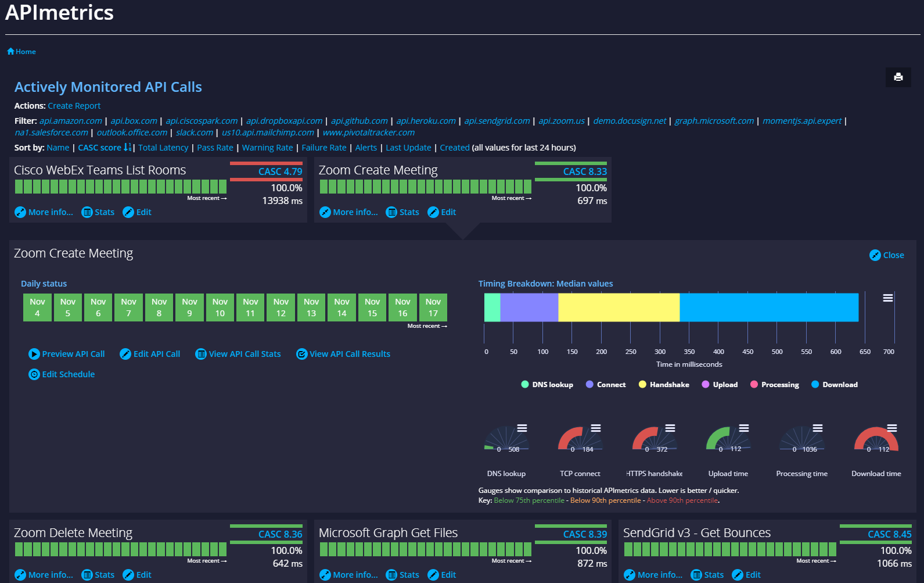Open timing breakdown chart hamburger menu
Image resolution: width=924 pixels, height=583 pixels.
(888, 298)
